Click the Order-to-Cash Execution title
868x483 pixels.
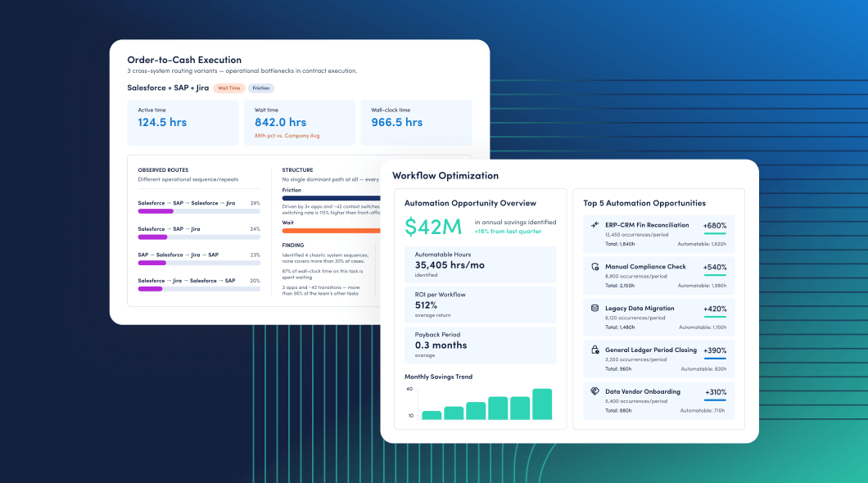184,60
